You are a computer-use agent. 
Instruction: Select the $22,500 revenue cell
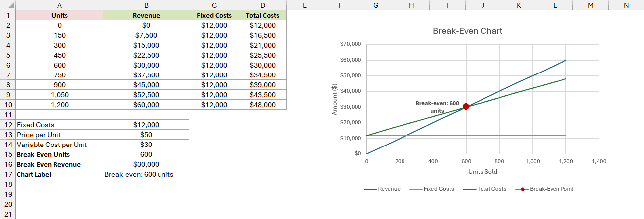tap(146, 55)
